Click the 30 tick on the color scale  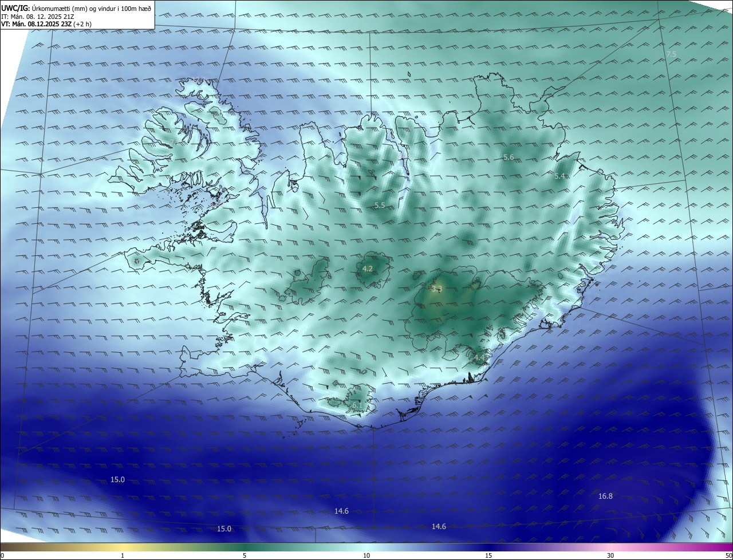click(x=610, y=555)
